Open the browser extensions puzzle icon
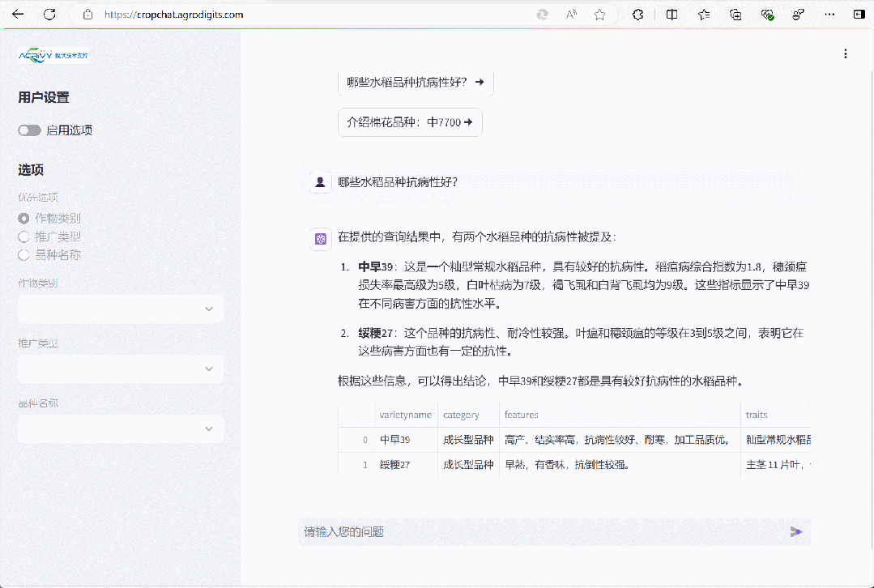Image resolution: width=874 pixels, height=588 pixels. (x=638, y=15)
